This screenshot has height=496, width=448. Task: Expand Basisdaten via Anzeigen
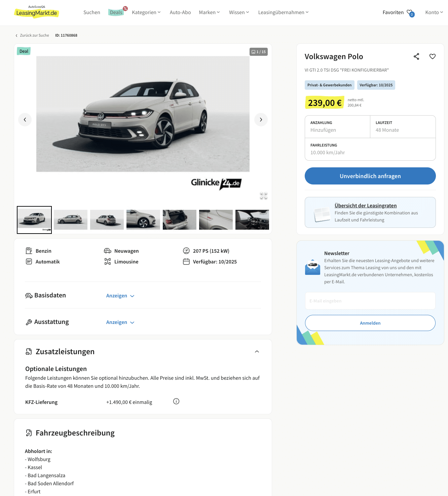pyautogui.click(x=120, y=296)
